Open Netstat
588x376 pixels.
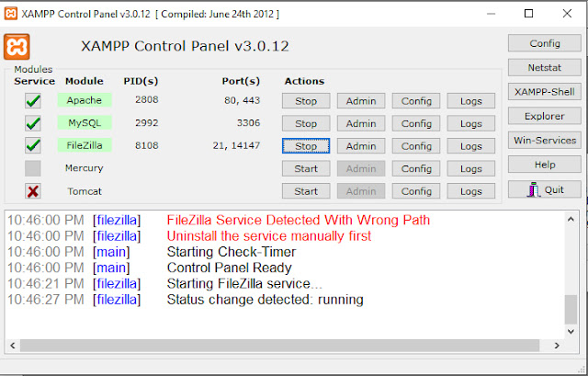tap(545, 67)
